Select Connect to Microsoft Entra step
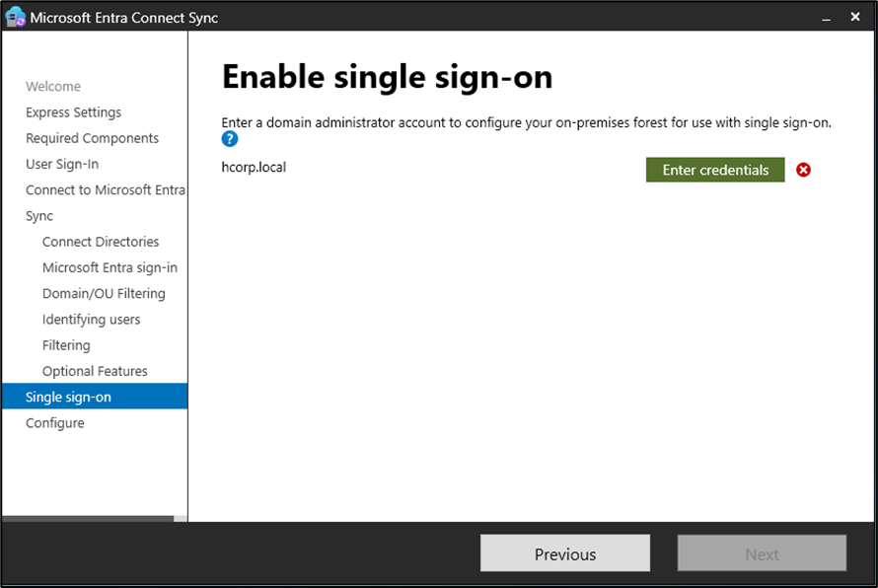 tap(105, 189)
